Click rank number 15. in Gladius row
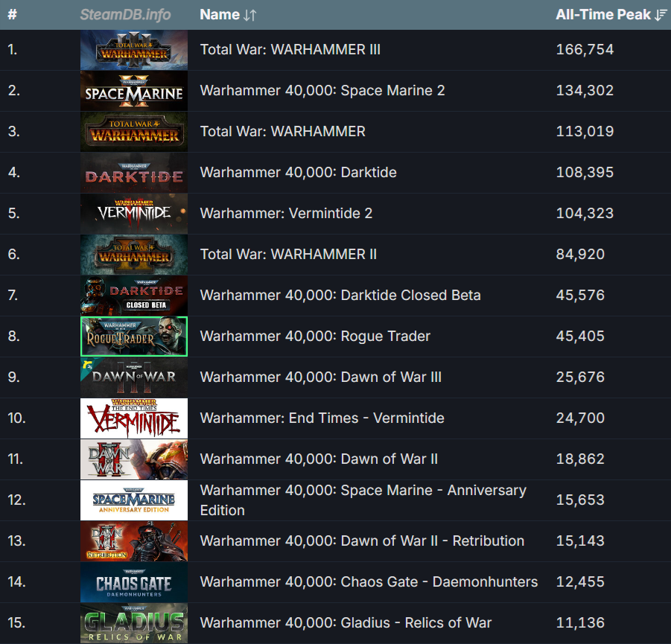The width and height of the screenshot is (671, 644). tap(16, 622)
